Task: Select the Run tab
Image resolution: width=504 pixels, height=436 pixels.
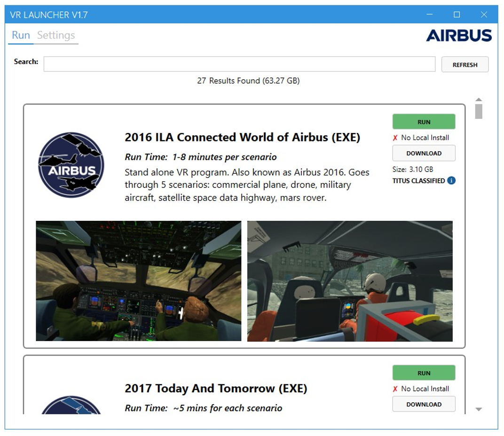Action: pos(20,35)
